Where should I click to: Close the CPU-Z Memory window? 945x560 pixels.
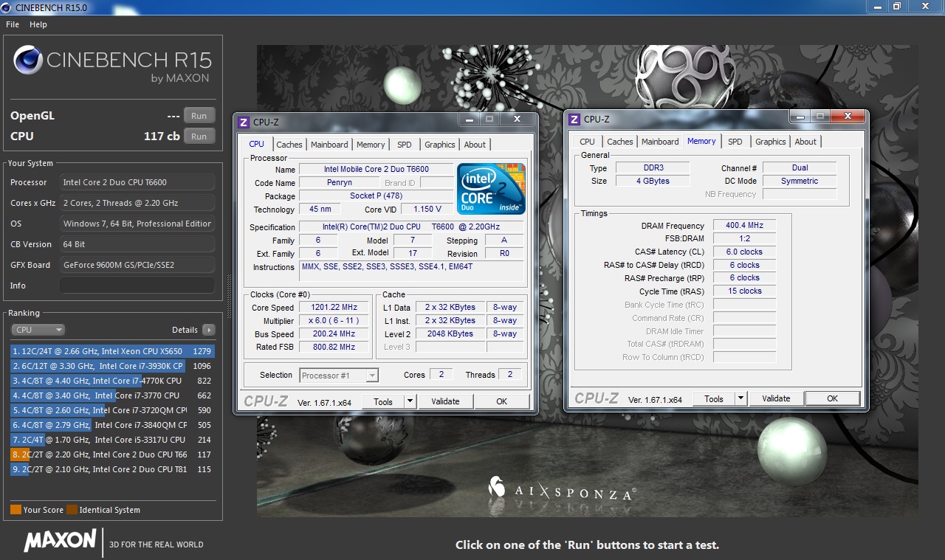tap(848, 117)
